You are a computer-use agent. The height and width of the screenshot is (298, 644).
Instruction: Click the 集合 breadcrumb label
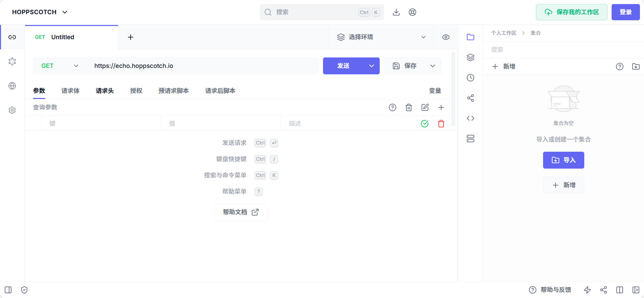536,33
